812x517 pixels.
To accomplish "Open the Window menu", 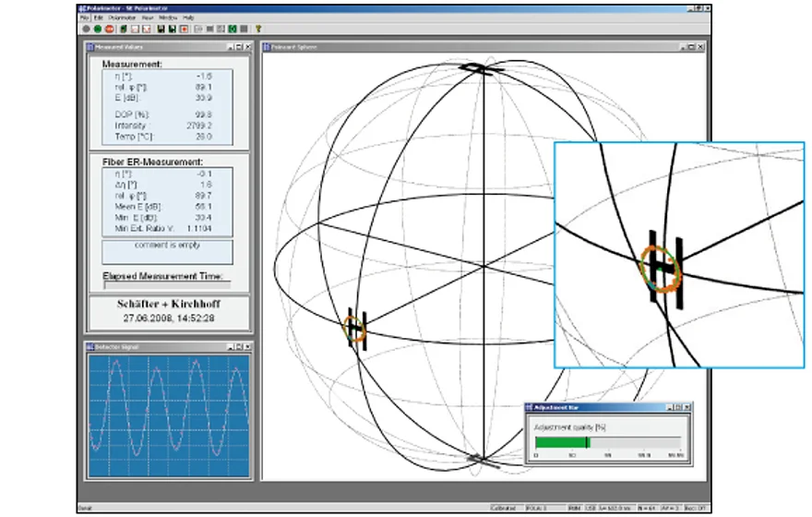I will (167, 18).
